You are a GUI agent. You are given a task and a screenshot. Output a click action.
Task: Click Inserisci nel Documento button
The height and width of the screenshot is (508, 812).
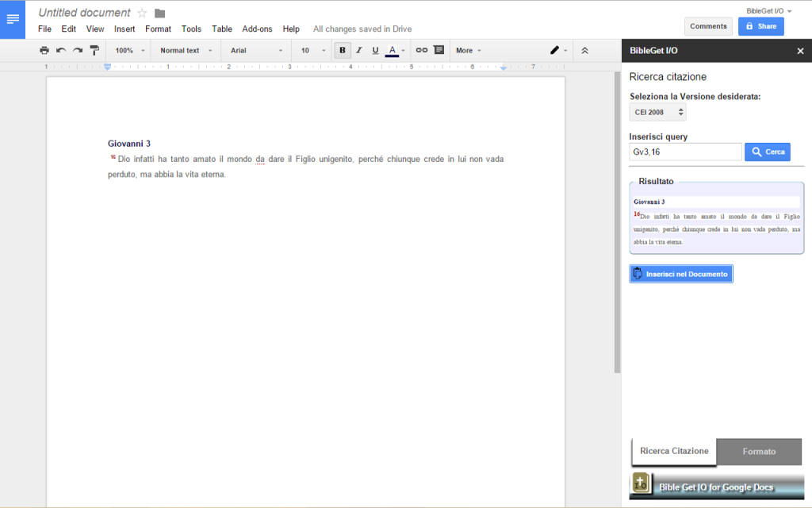pyautogui.click(x=681, y=274)
